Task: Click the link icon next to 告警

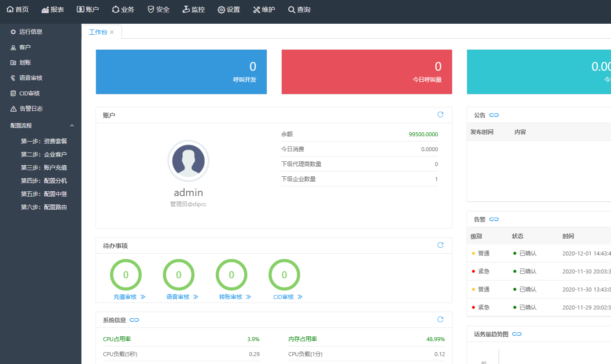Action: (494, 219)
